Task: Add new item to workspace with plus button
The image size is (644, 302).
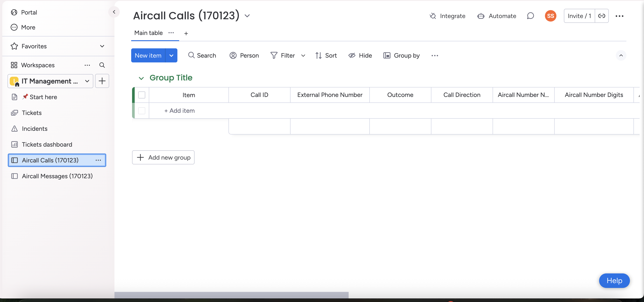Action: pos(102,81)
